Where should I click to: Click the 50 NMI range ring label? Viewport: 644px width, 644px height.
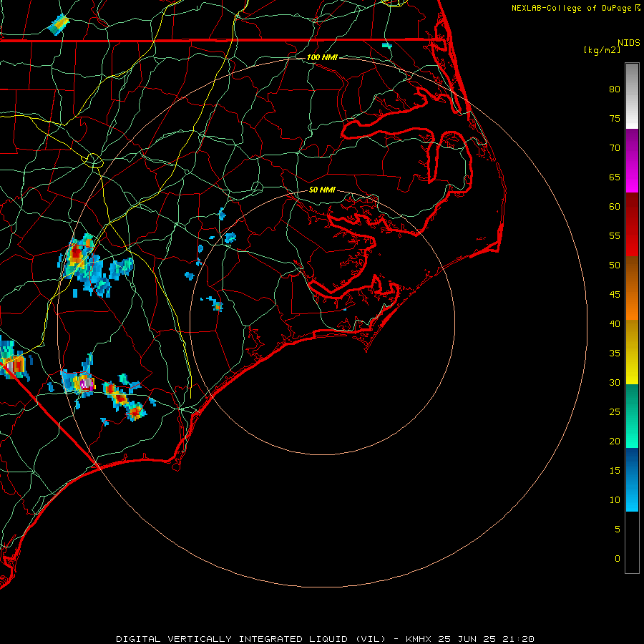[322, 190]
